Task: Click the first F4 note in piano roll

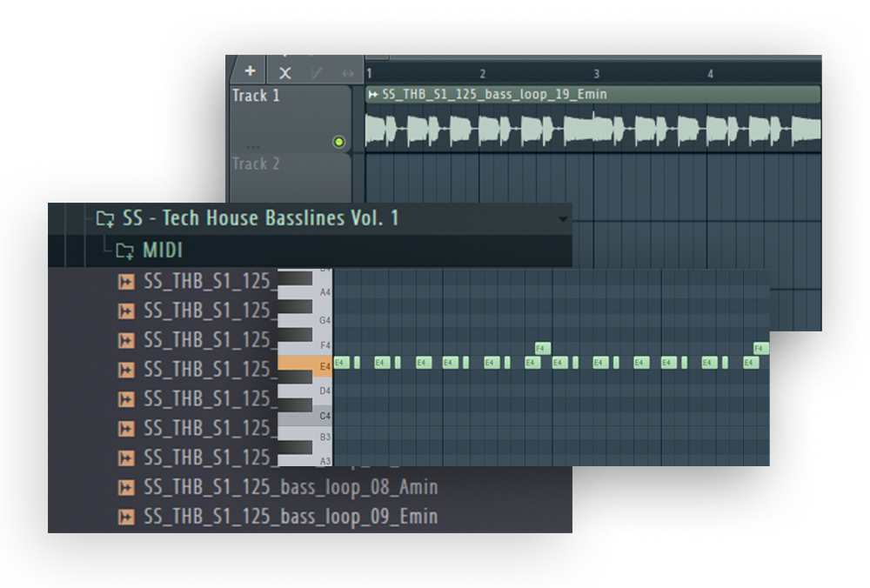Action: (x=540, y=348)
